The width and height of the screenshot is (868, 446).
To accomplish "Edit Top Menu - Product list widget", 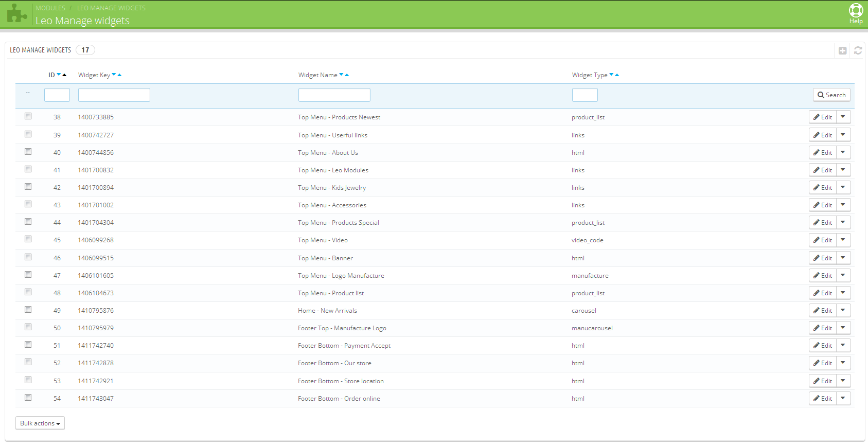I will coord(823,293).
